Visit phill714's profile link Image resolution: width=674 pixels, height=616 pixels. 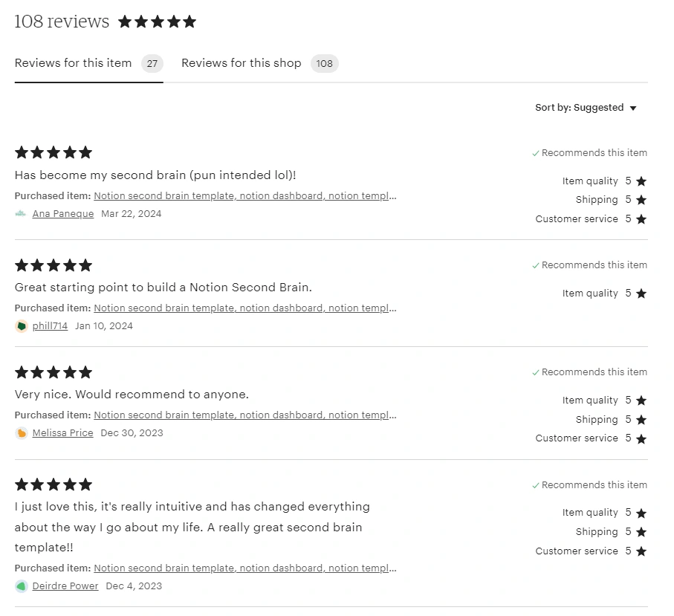50,326
